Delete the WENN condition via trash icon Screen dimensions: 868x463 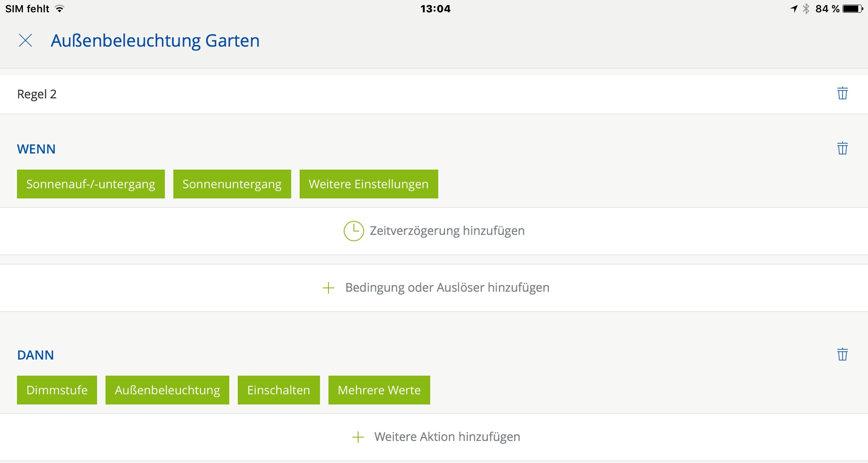842,148
